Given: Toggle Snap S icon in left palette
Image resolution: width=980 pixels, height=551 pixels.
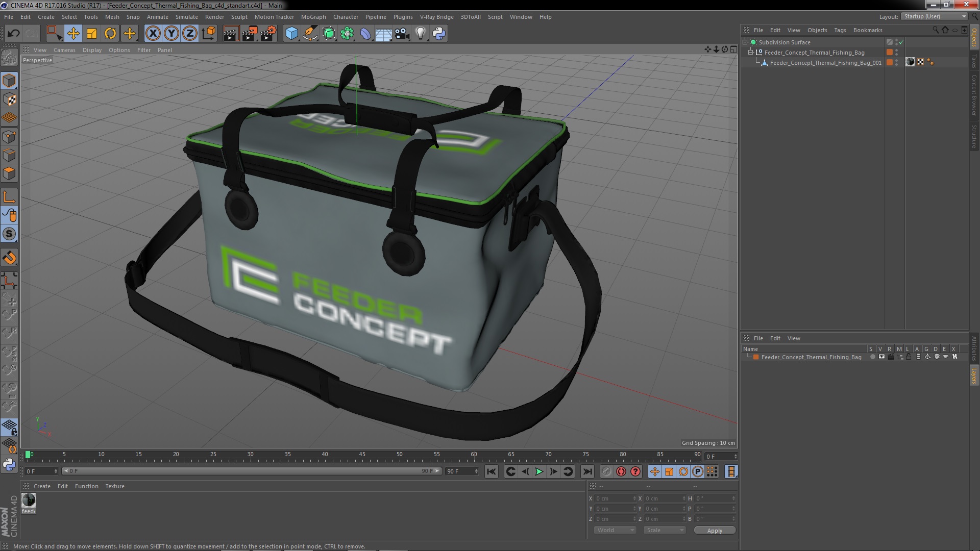Looking at the screenshot, I should pos(9,234).
